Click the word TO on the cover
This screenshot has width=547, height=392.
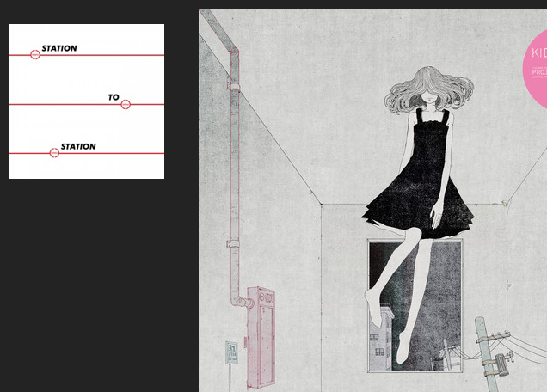coord(114,97)
